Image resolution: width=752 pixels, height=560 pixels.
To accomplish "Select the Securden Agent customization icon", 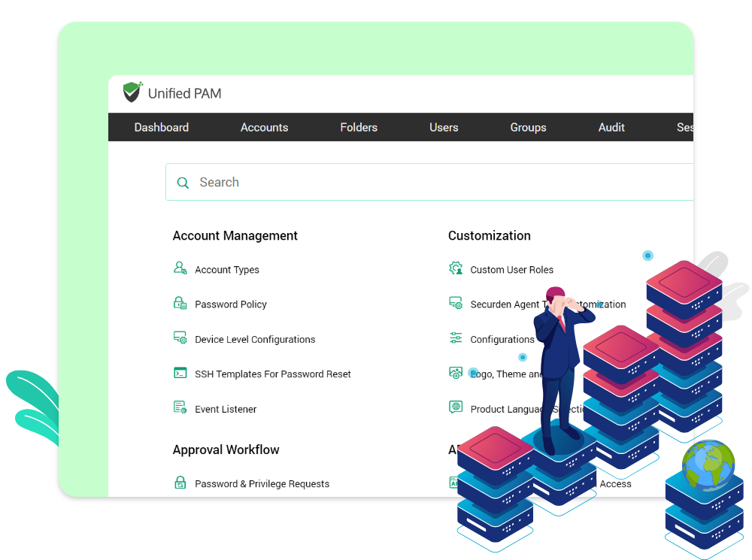I will [456, 304].
